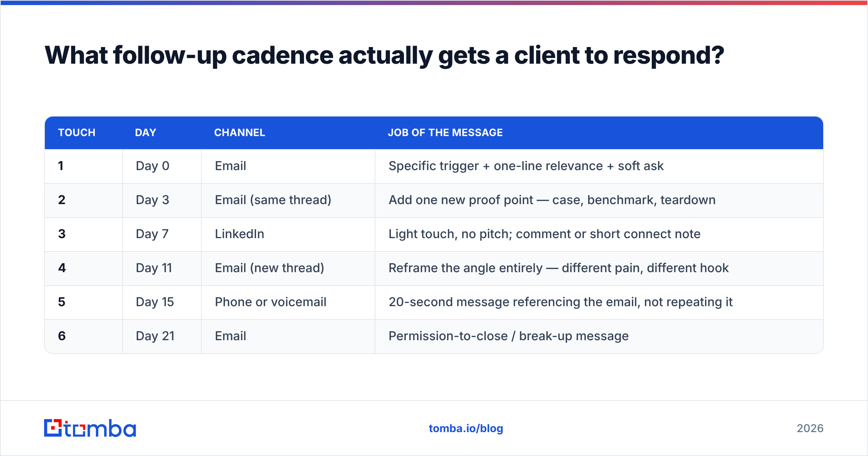Click the DAY column header
Screen dimensions: 868x456
[145, 132]
